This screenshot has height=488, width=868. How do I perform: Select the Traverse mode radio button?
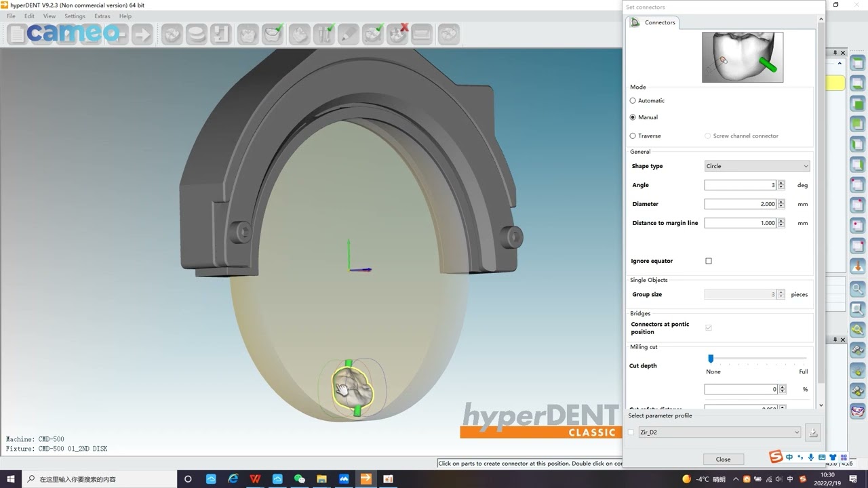click(x=633, y=136)
